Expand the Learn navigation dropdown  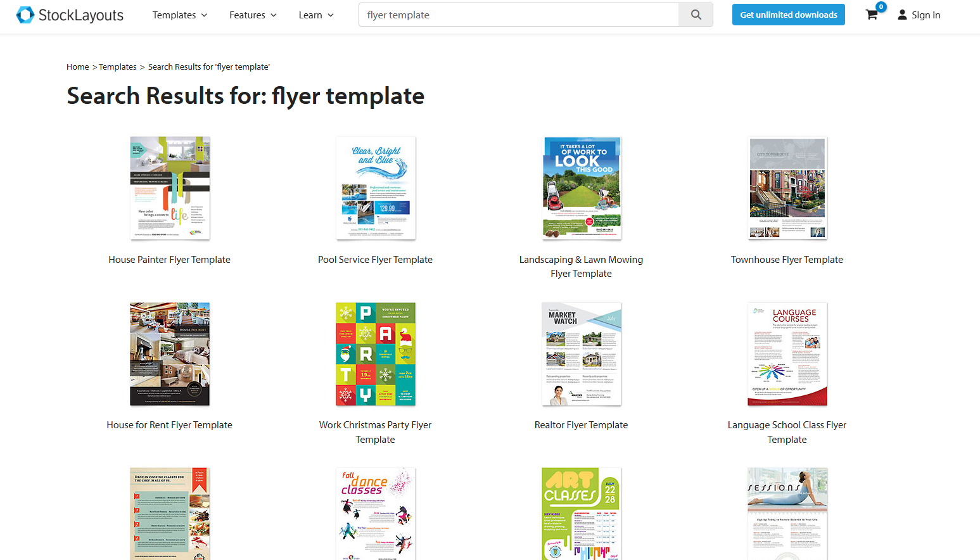[x=315, y=15]
